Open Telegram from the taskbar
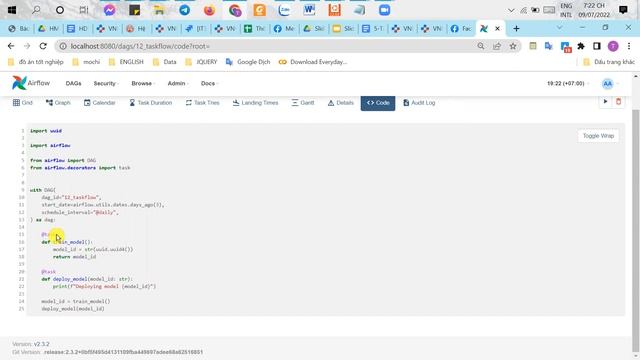Image resolution: width=640 pixels, height=360 pixels. click(x=184, y=10)
